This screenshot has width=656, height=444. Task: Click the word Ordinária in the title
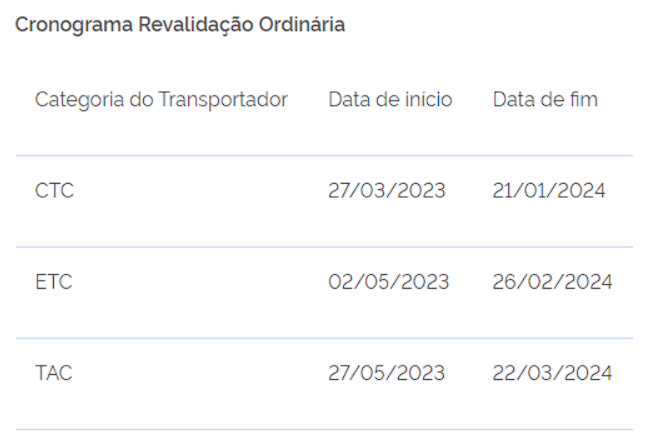click(x=302, y=24)
